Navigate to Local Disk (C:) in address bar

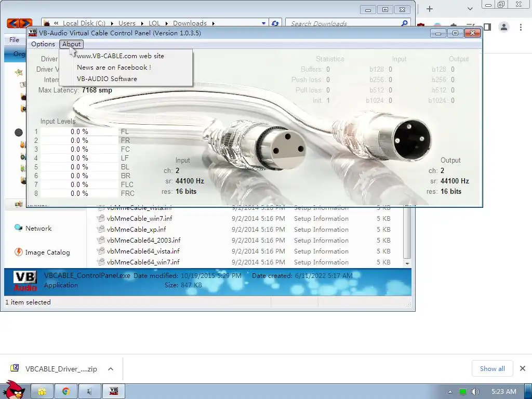click(x=84, y=23)
